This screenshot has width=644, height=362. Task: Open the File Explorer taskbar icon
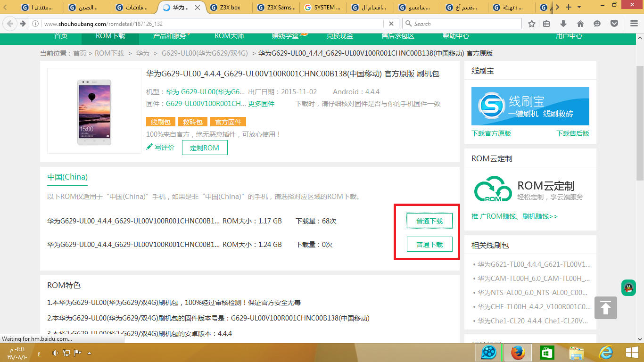(x=576, y=353)
